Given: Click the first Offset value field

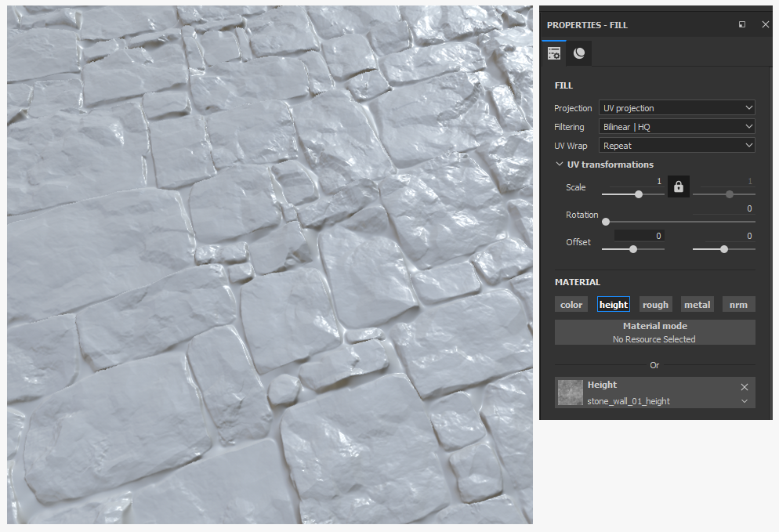Looking at the screenshot, I should [640, 236].
